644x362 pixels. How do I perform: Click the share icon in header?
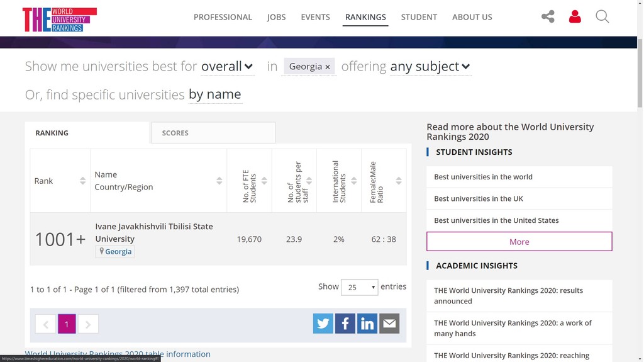pyautogui.click(x=548, y=16)
